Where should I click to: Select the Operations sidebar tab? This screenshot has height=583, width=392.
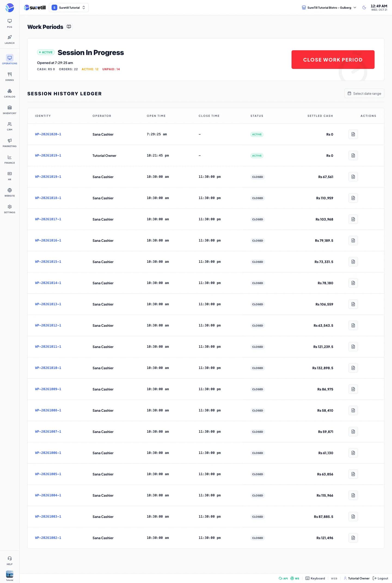pyautogui.click(x=10, y=60)
